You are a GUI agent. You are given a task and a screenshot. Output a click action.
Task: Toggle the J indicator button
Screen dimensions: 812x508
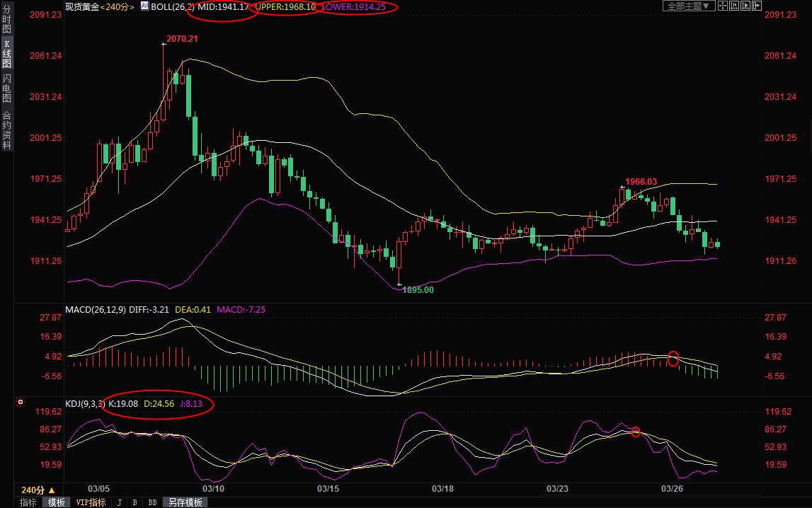(x=119, y=502)
